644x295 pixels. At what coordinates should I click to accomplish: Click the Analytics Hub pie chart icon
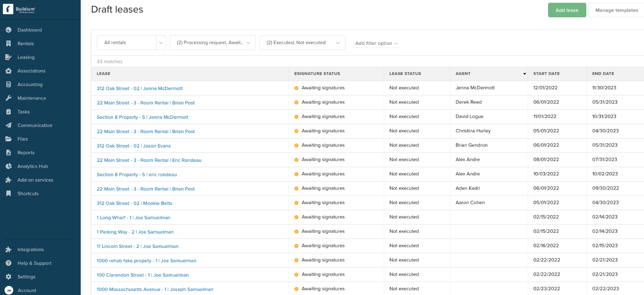8,166
